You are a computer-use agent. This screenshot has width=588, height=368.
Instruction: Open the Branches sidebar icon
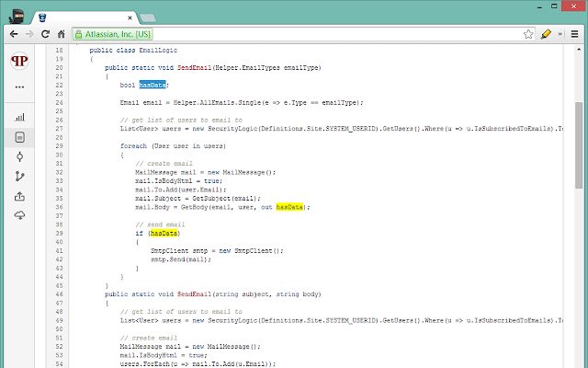pos(19,176)
